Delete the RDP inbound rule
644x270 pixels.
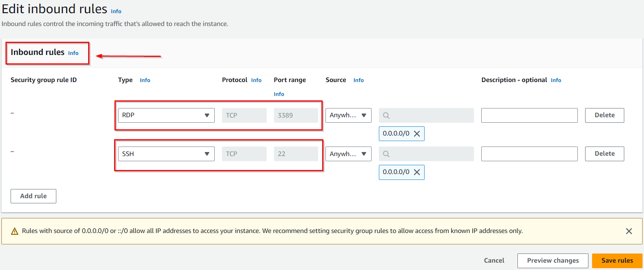(604, 115)
